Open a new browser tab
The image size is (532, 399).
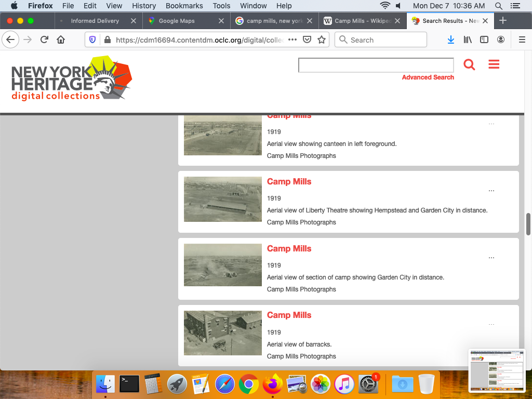pos(502,21)
